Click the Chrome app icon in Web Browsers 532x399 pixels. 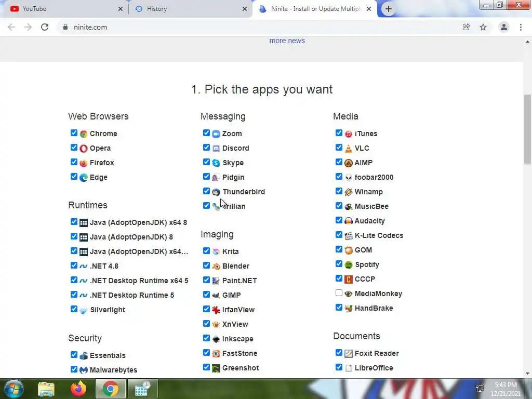[84, 134]
